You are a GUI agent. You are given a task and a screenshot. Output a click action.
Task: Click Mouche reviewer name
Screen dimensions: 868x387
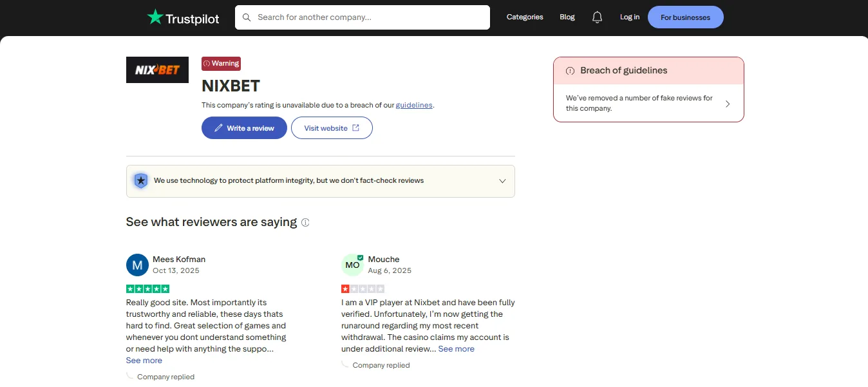pyautogui.click(x=384, y=260)
